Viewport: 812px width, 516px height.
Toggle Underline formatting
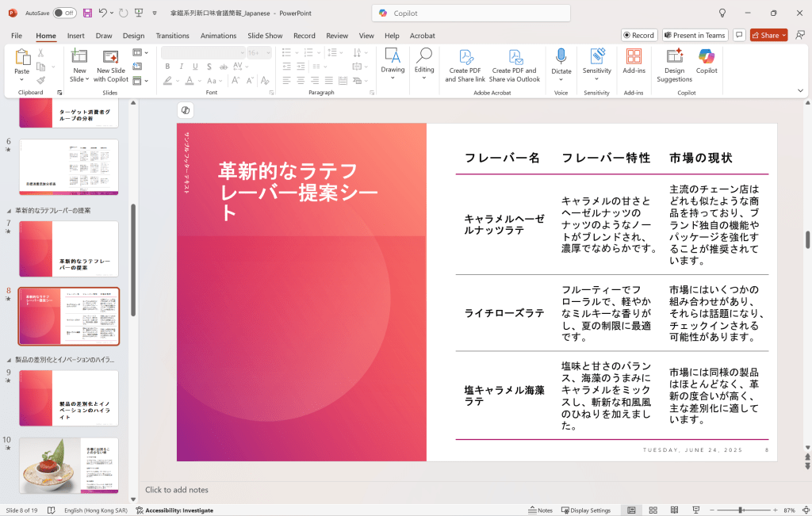point(195,67)
